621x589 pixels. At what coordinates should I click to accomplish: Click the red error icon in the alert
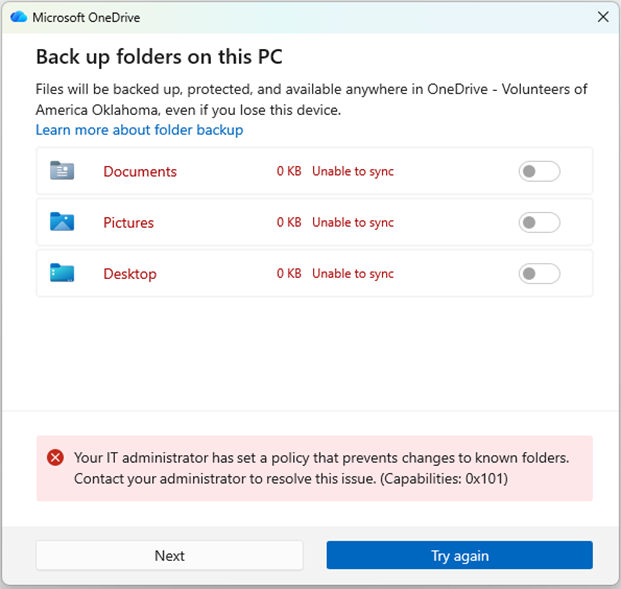pyautogui.click(x=56, y=458)
